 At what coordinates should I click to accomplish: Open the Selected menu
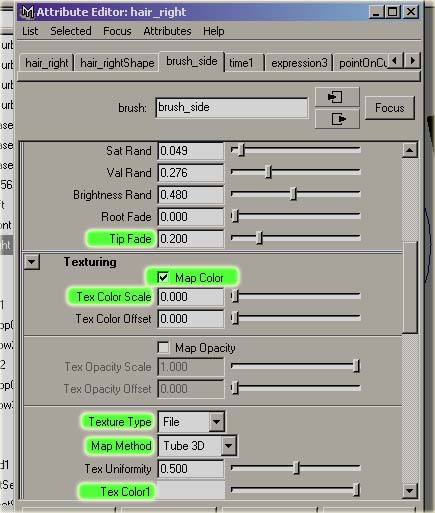(71, 31)
